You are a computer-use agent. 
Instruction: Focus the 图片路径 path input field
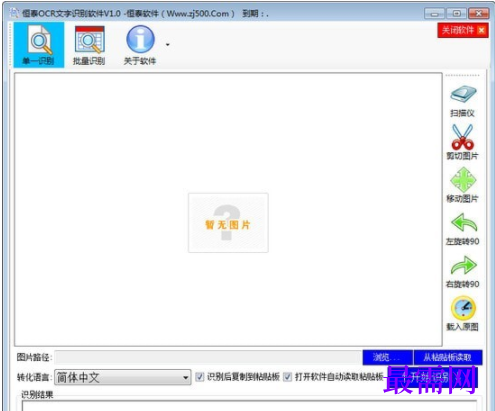click(208, 357)
